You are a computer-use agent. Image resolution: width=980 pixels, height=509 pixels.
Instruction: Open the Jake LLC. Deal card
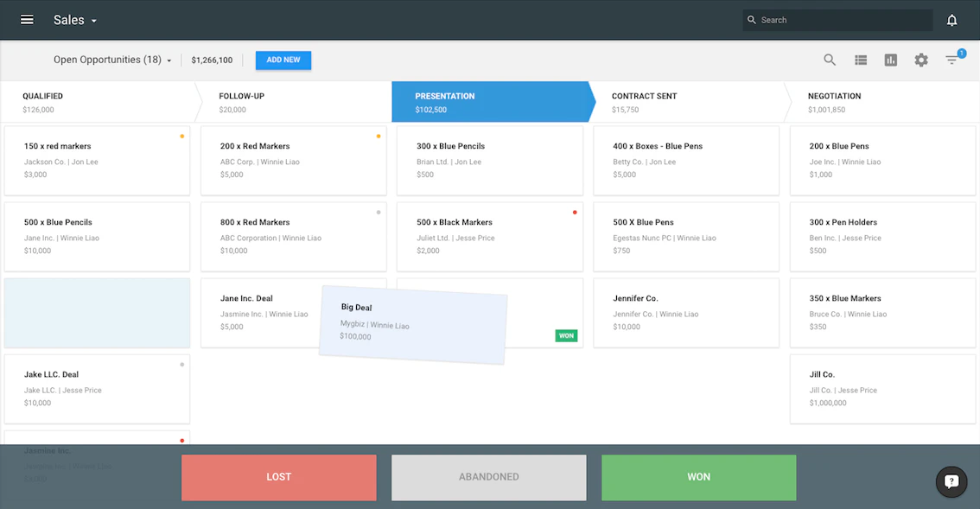pos(97,389)
